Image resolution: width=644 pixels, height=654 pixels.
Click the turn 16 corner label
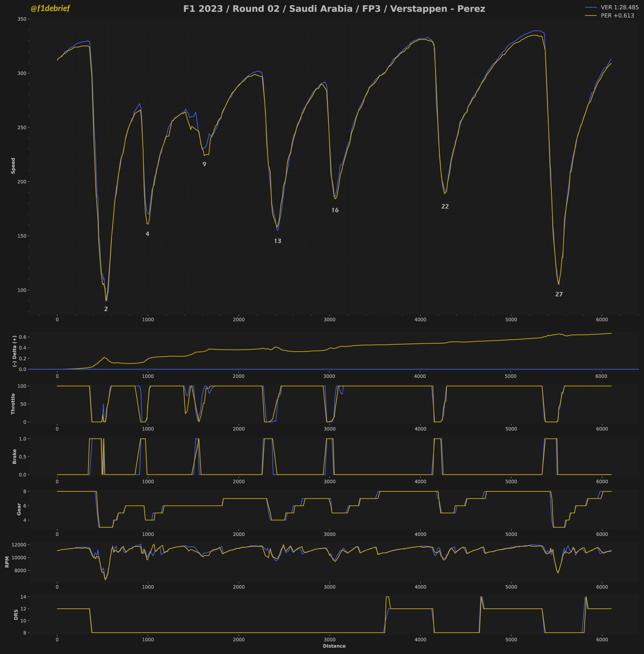coord(335,210)
